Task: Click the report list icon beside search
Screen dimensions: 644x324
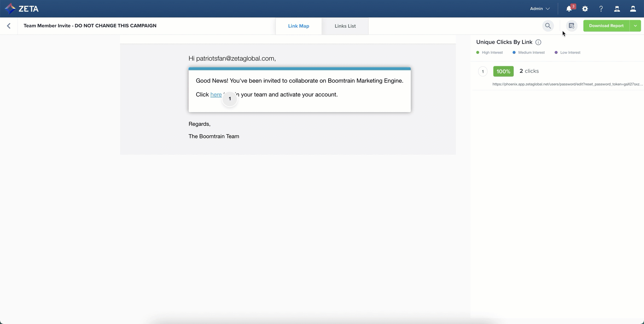Action: (572, 26)
